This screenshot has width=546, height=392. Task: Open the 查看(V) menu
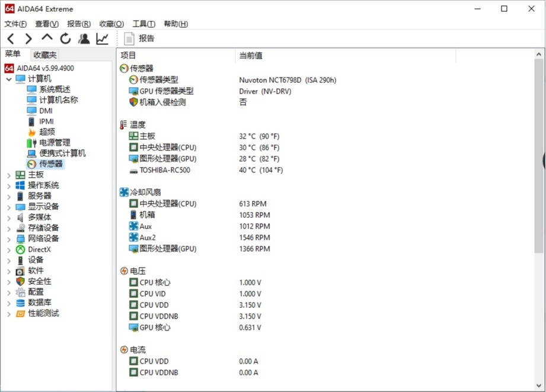coord(47,24)
